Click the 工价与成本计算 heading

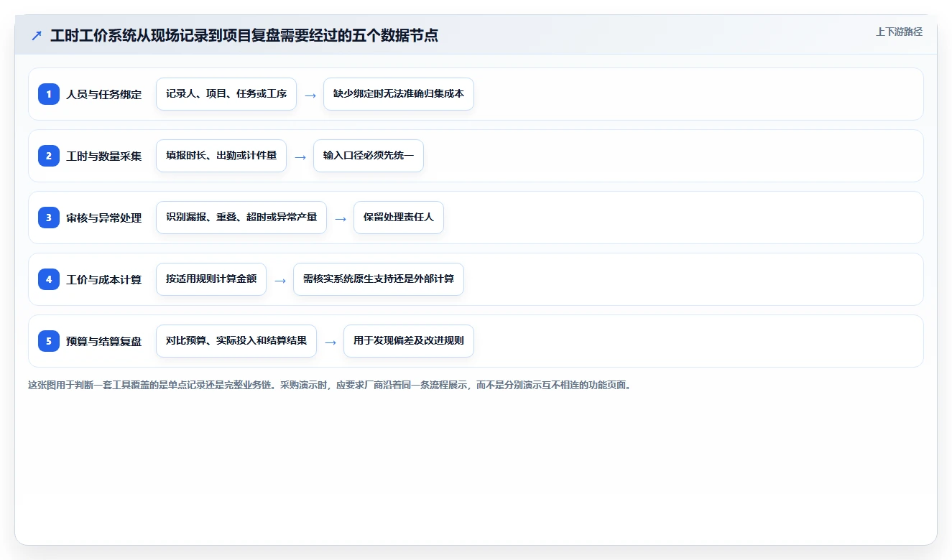tap(104, 279)
